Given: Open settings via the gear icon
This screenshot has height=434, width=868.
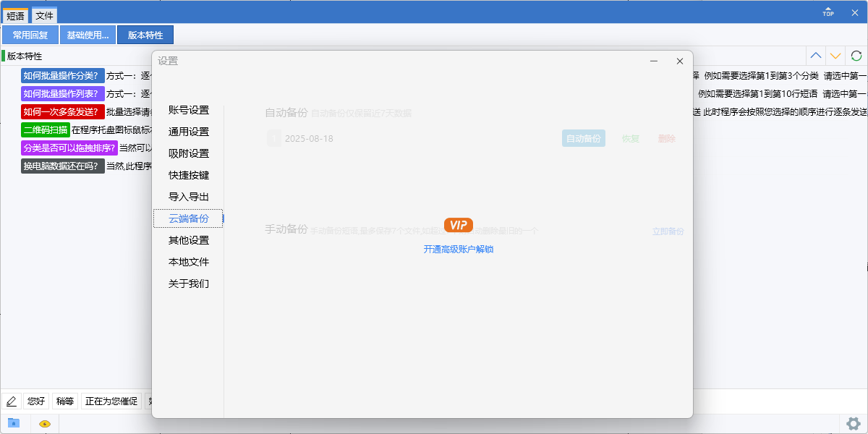Looking at the screenshot, I should tap(854, 422).
